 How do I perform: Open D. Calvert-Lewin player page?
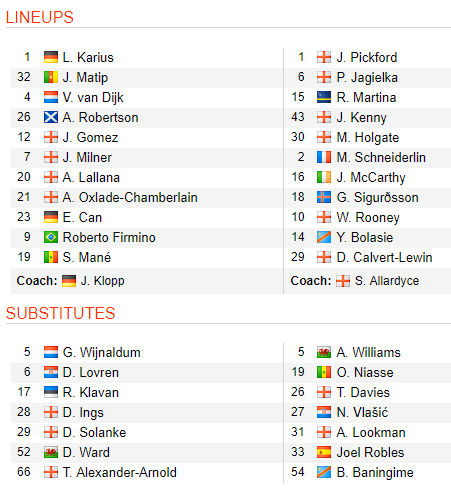[384, 257]
